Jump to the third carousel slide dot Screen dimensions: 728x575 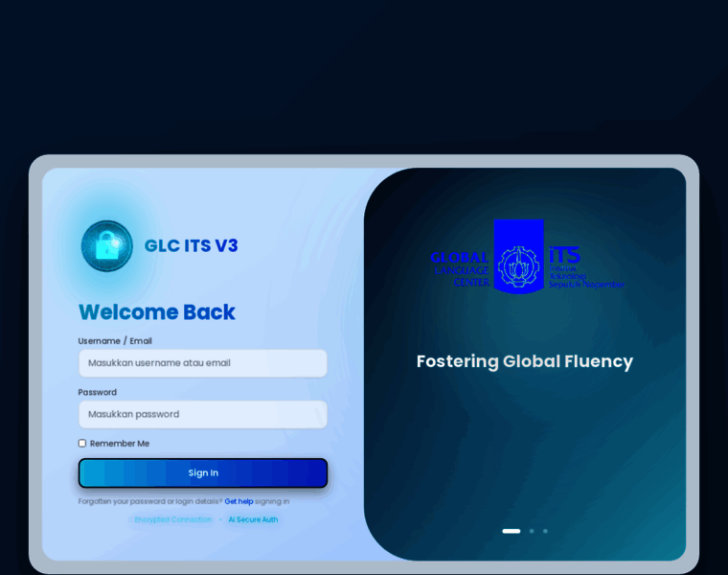point(545,531)
